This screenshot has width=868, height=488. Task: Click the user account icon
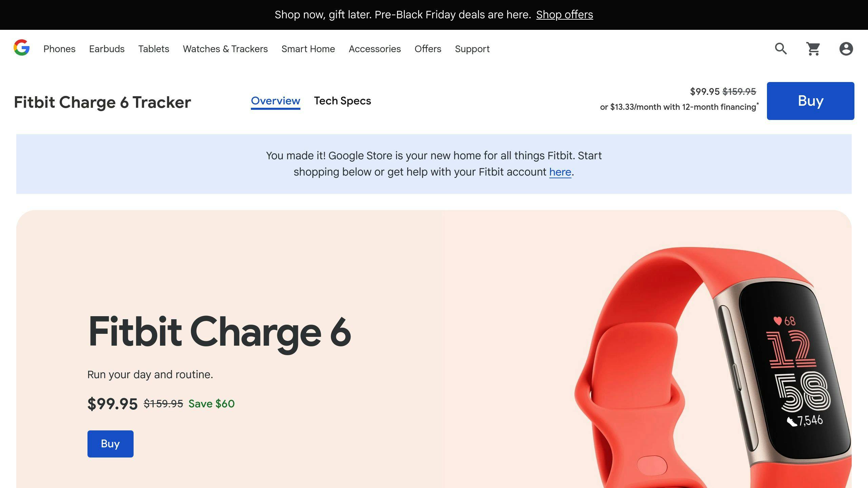point(845,49)
